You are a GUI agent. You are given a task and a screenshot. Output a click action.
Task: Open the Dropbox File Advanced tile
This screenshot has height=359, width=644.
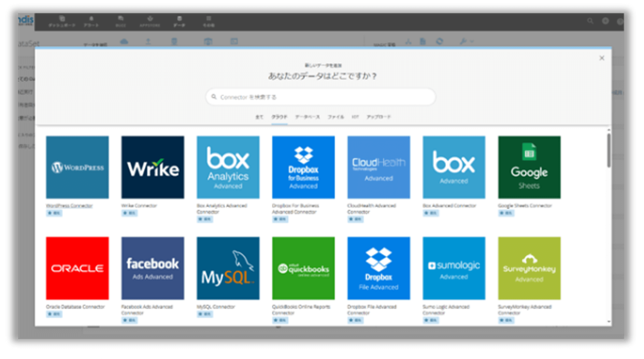pyautogui.click(x=379, y=268)
